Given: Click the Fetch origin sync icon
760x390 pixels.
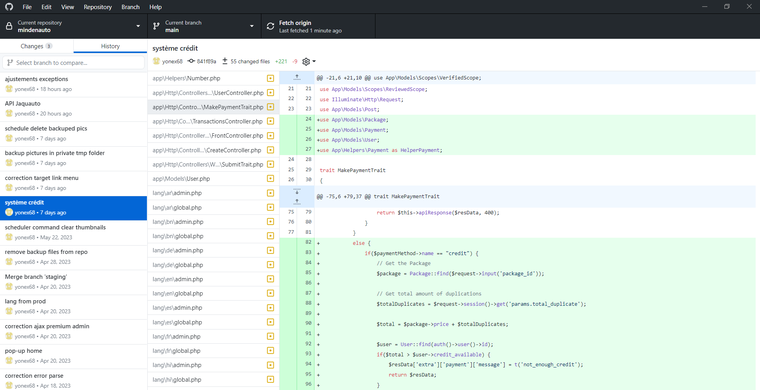Looking at the screenshot, I should point(270,26).
